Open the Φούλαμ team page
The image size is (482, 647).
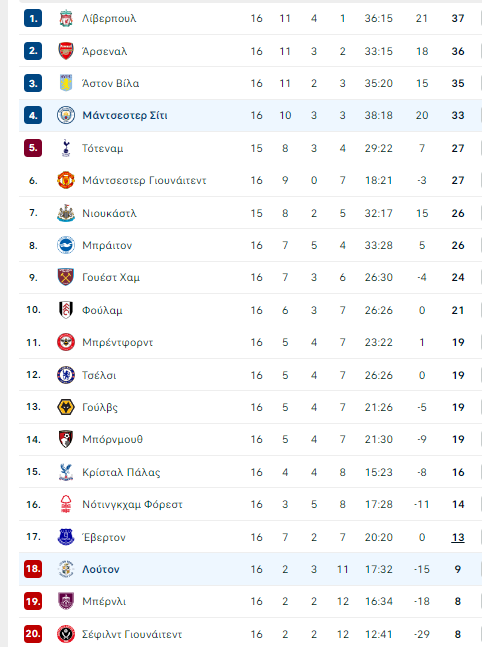[102, 310]
